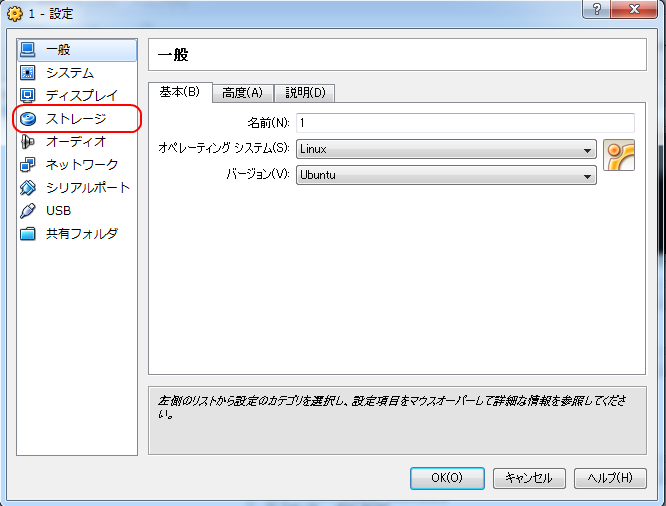Click the 一般 page heading
Screen dimensions: 666x506
pos(173,55)
